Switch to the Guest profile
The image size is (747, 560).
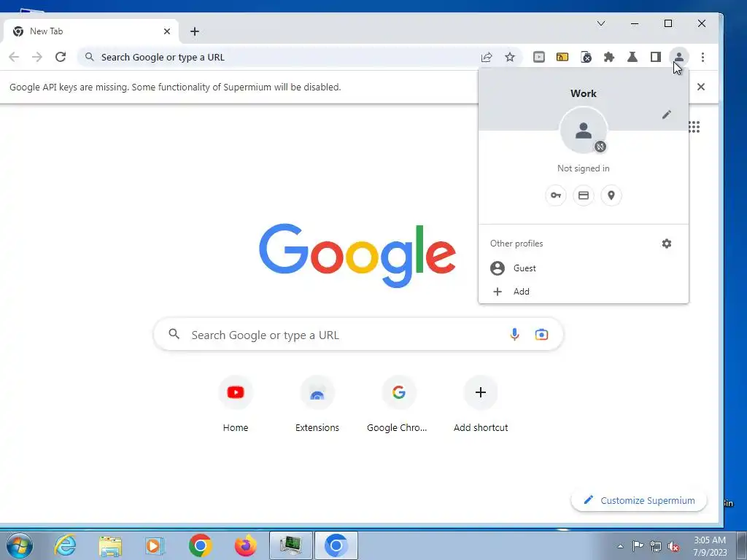[x=583, y=268]
